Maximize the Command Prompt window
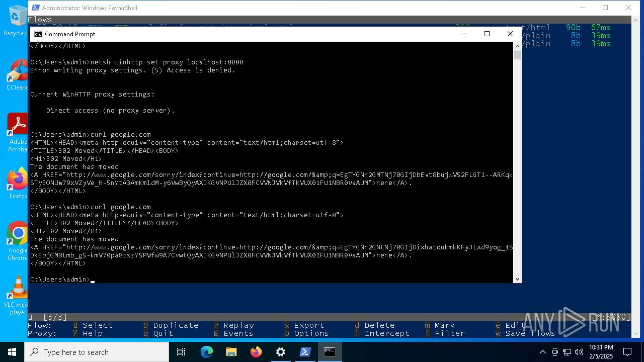The height and width of the screenshot is (362, 644). point(487,34)
